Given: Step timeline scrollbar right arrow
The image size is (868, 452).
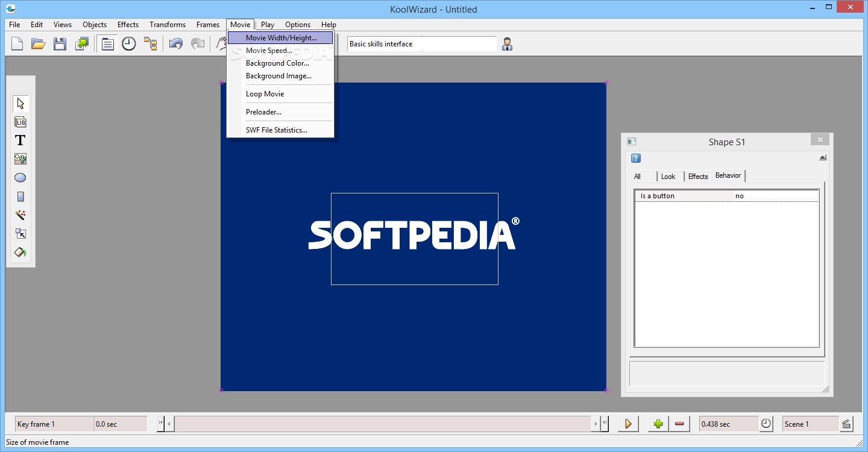Looking at the screenshot, I should pyautogui.click(x=596, y=424).
